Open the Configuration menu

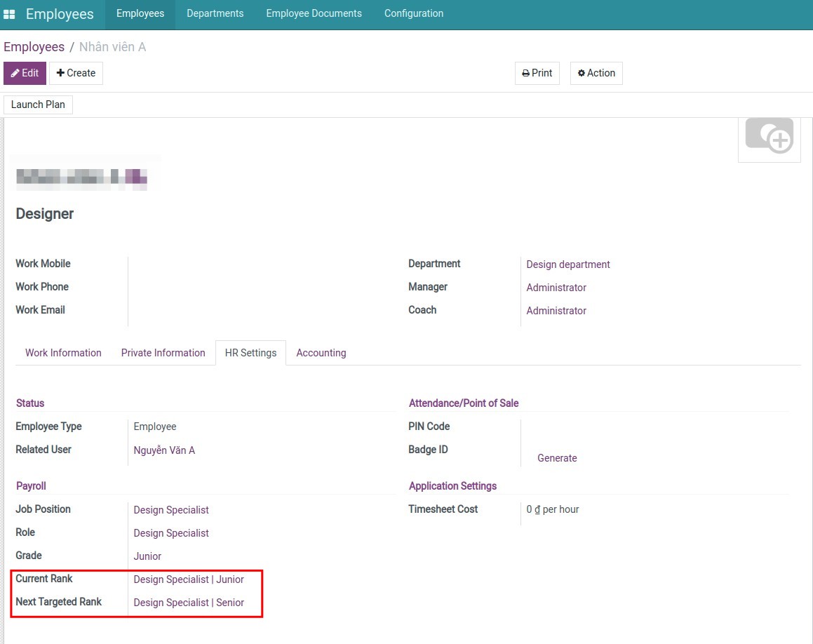pyautogui.click(x=413, y=13)
